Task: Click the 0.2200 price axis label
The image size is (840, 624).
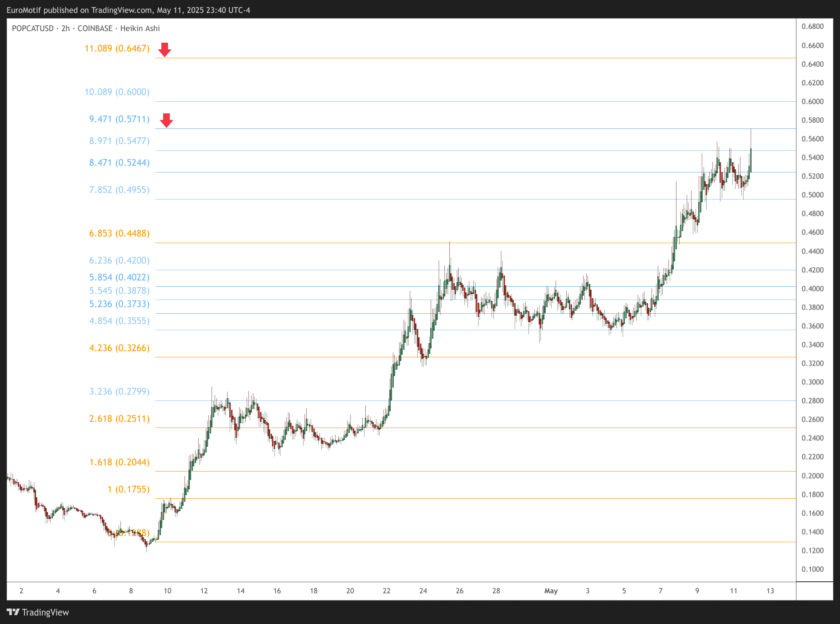Action: [812, 456]
